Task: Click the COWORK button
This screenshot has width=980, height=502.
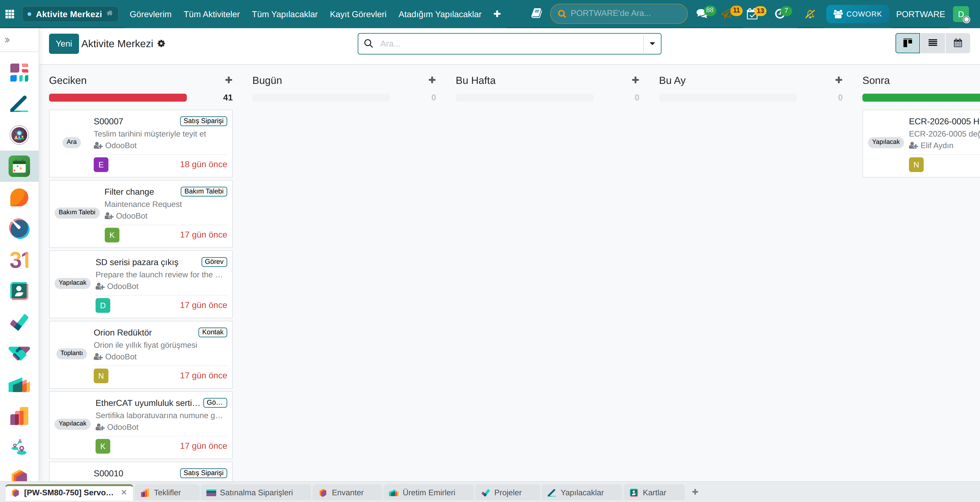Action: (x=857, y=14)
